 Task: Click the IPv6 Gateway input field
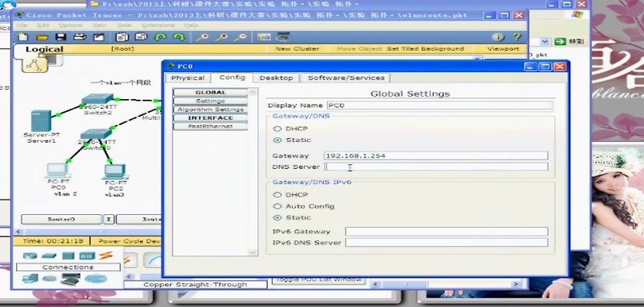(446, 231)
